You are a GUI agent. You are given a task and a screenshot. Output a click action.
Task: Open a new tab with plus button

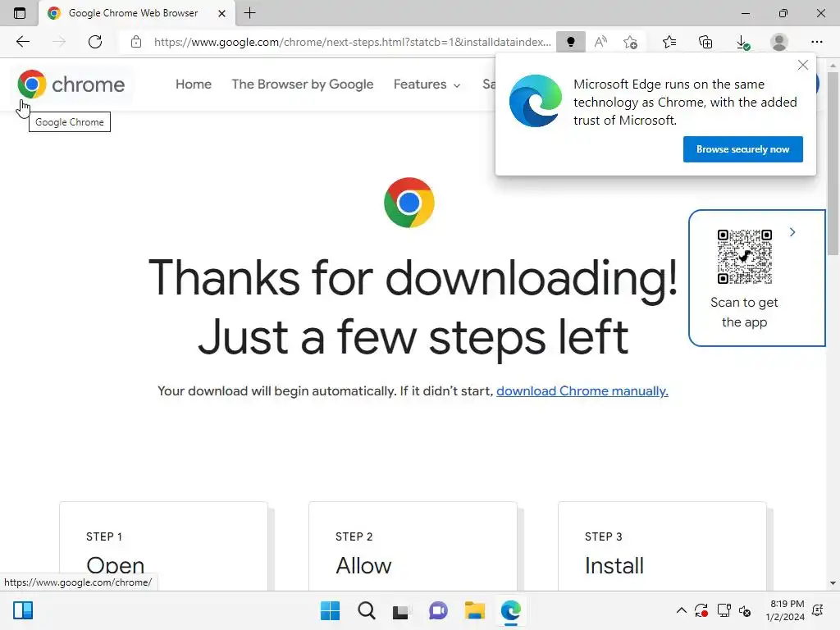point(249,13)
